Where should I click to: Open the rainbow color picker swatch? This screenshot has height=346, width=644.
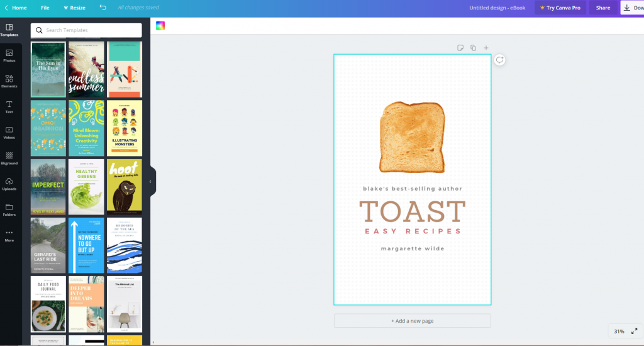160,26
